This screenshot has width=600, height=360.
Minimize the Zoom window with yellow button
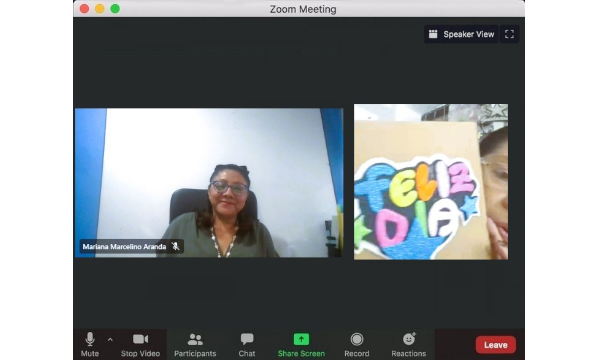[x=99, y=9]
